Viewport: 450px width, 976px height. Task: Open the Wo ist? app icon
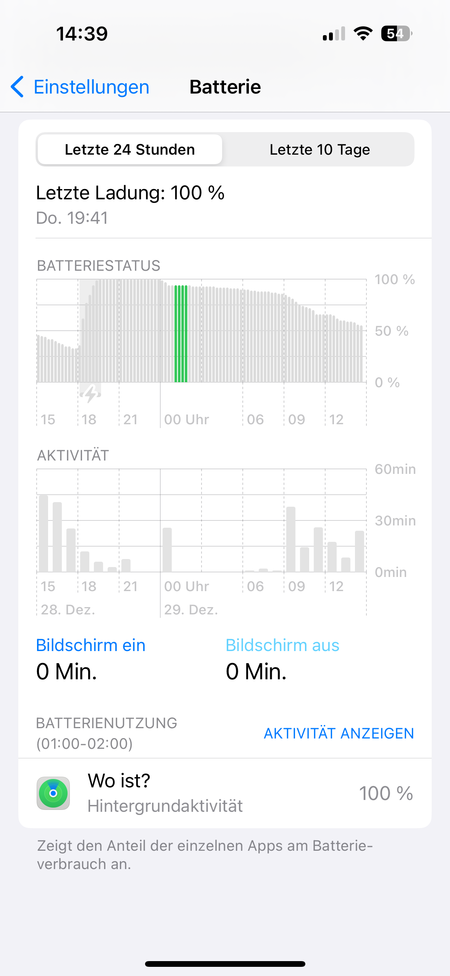pyautogui.click(x=53, y=793)
